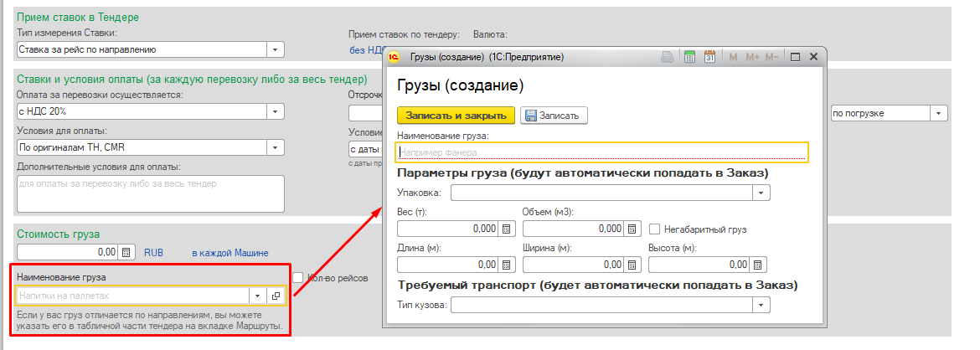Focus Дополнительные условия для оплаты text area

click(151, 193)
